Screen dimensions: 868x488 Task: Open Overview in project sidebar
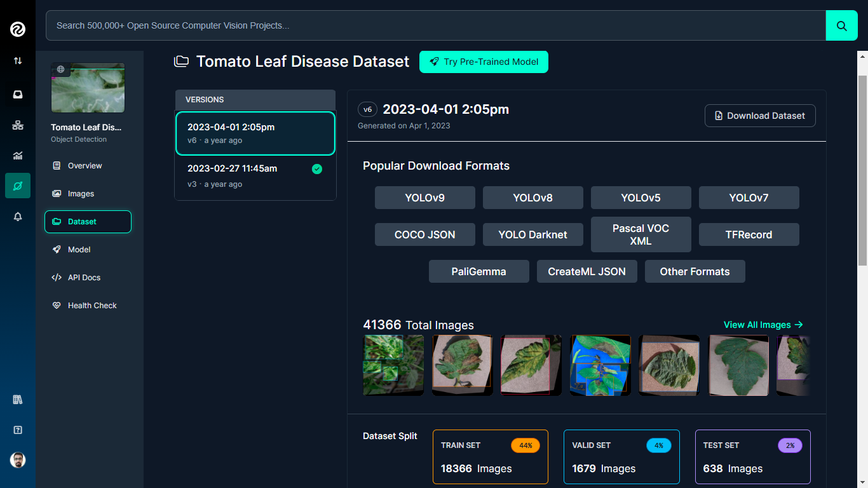88,166
